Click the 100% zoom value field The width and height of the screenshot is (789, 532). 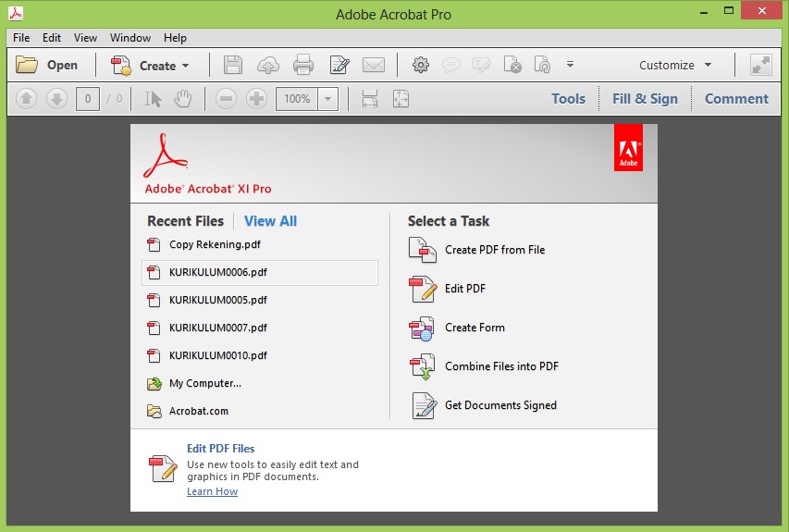(x=297, y=99)
